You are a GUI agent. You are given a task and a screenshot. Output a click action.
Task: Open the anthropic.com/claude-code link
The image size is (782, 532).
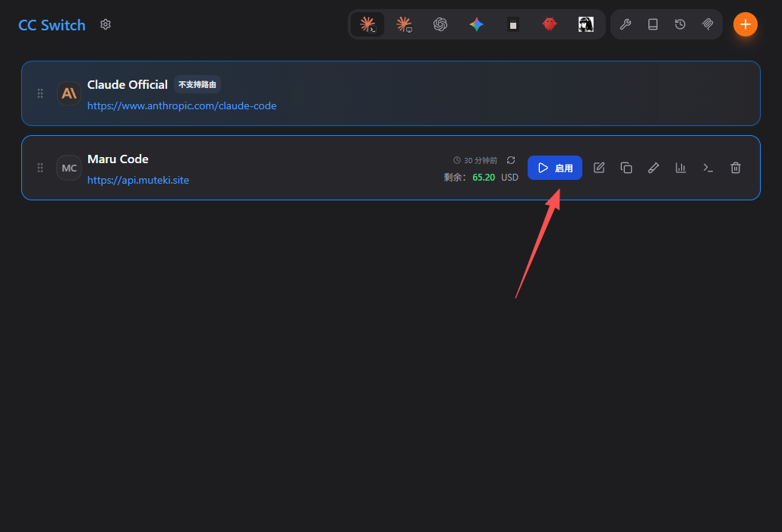point(182,105)
